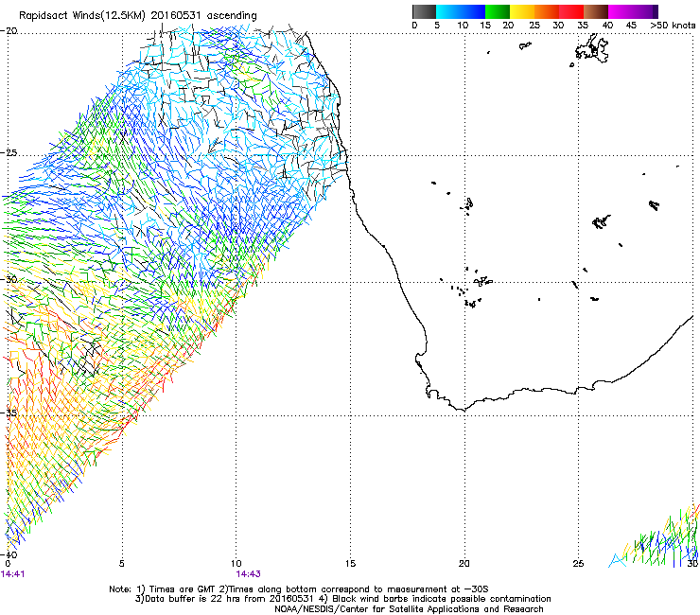
Task: Click longitude axis label '25' at bottom
Action: (x=579, y=564)
